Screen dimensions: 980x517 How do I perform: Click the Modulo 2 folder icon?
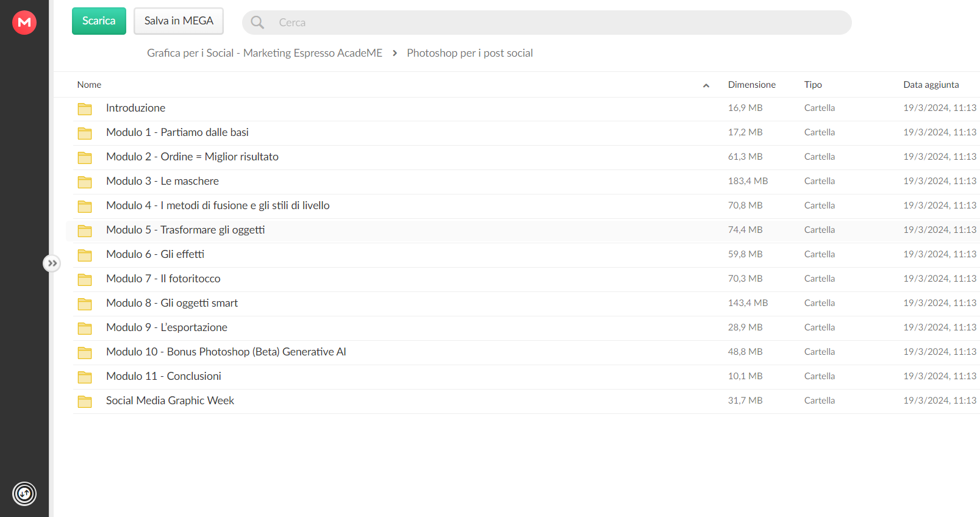(x=85, y=158)
